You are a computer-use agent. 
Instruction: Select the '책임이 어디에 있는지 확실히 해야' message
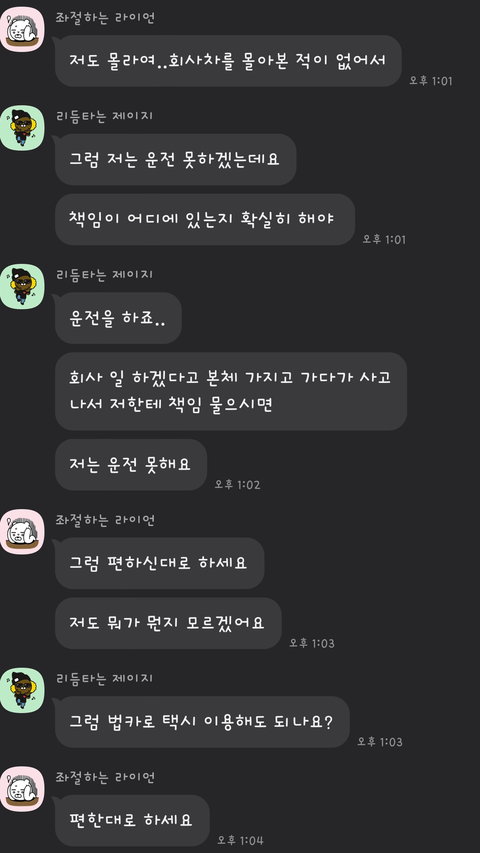[205, 219]
